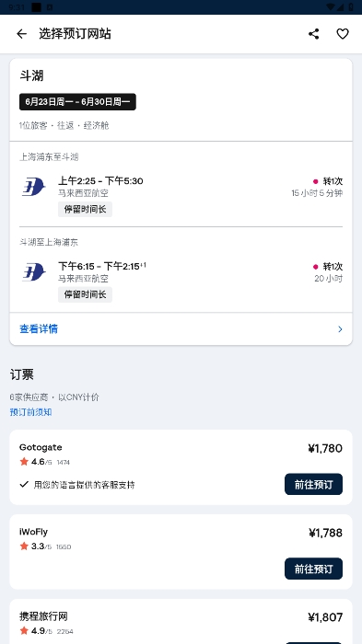
Task: Book with iWoFly via 前往预订
Action: 313,569
